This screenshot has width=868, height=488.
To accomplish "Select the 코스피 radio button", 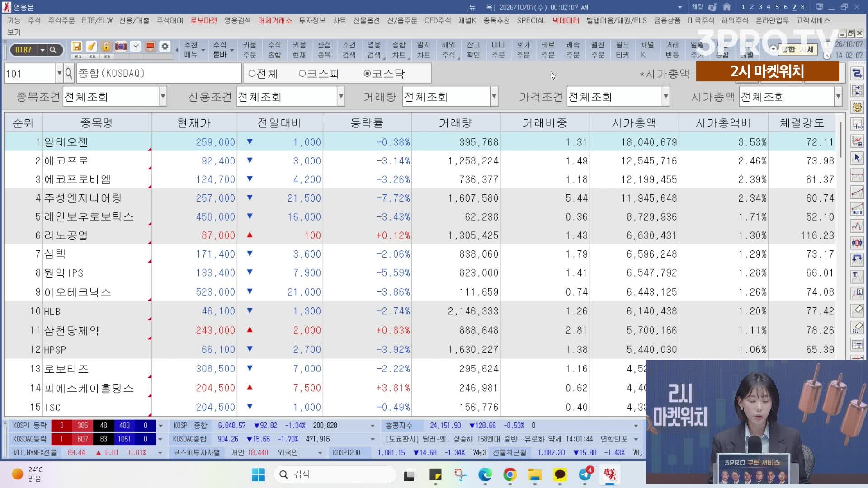I will (x=319, y=74).
